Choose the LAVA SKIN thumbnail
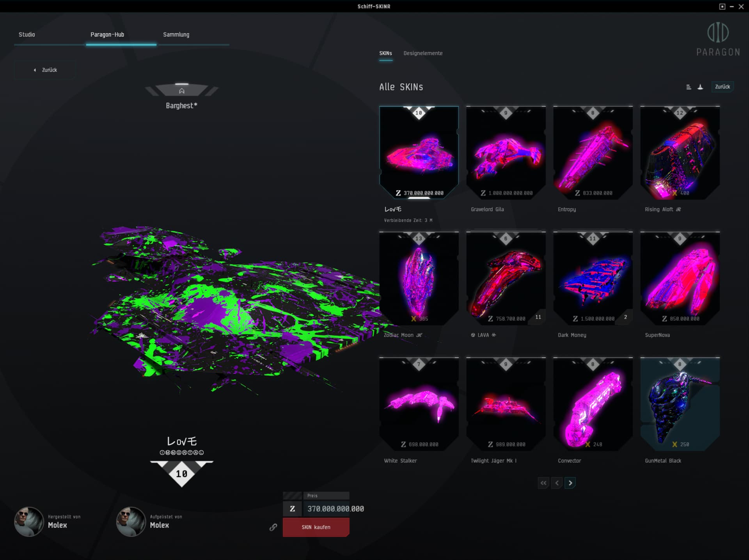 coord(506,278)
